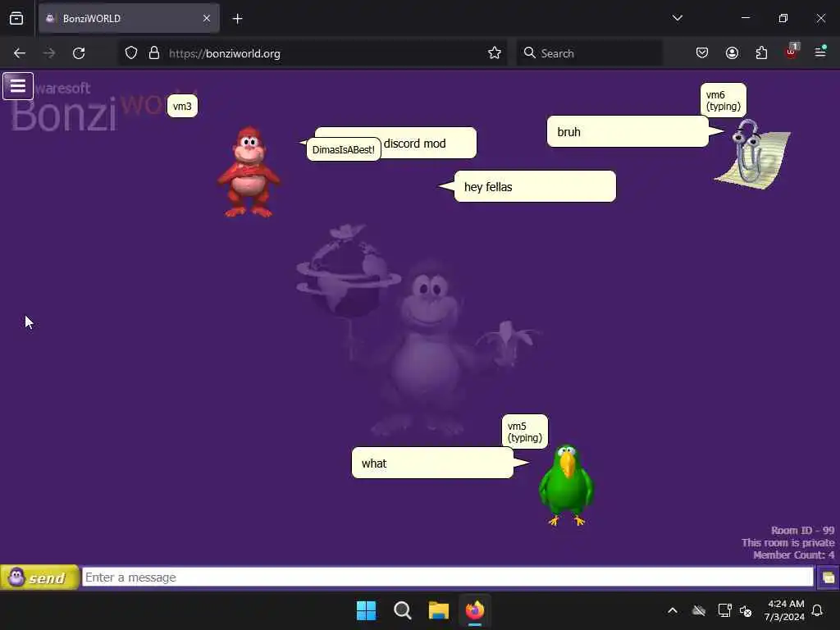Click the icon right of message field
The image size is (840, 630).
tap(828, 577)
